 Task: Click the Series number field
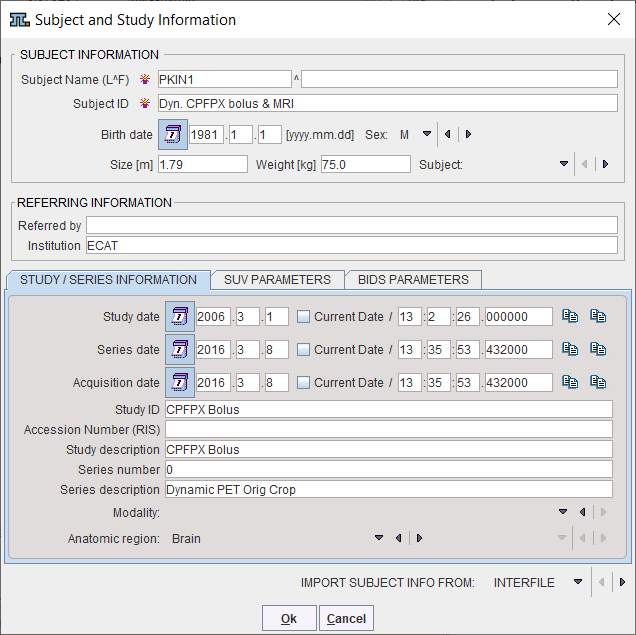coord(389,469)
